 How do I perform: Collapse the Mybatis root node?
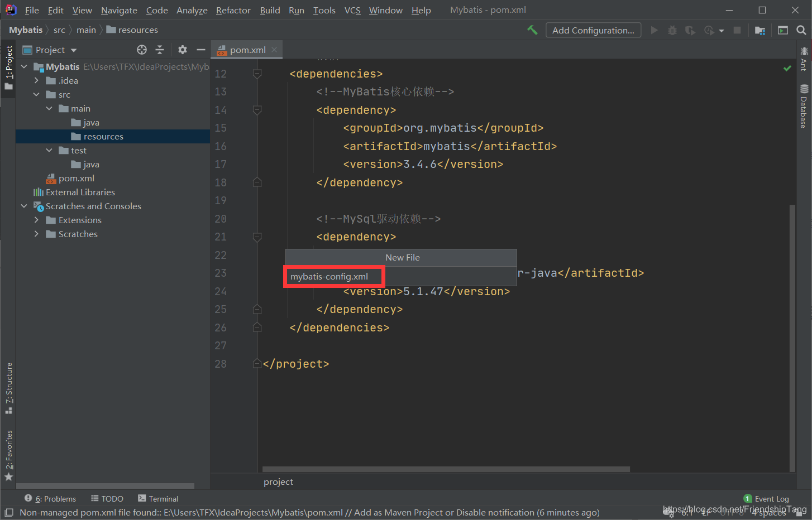tap(24, 66)
